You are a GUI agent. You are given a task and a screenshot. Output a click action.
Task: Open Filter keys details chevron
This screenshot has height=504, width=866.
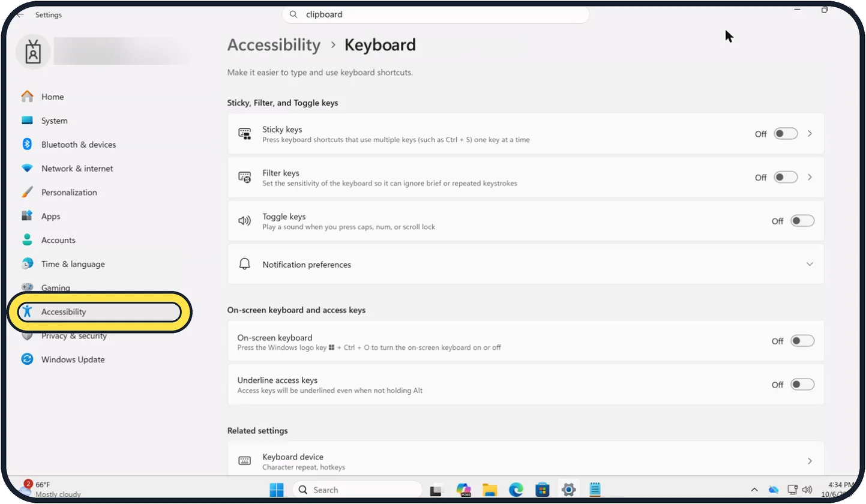(x=810, y=178)
